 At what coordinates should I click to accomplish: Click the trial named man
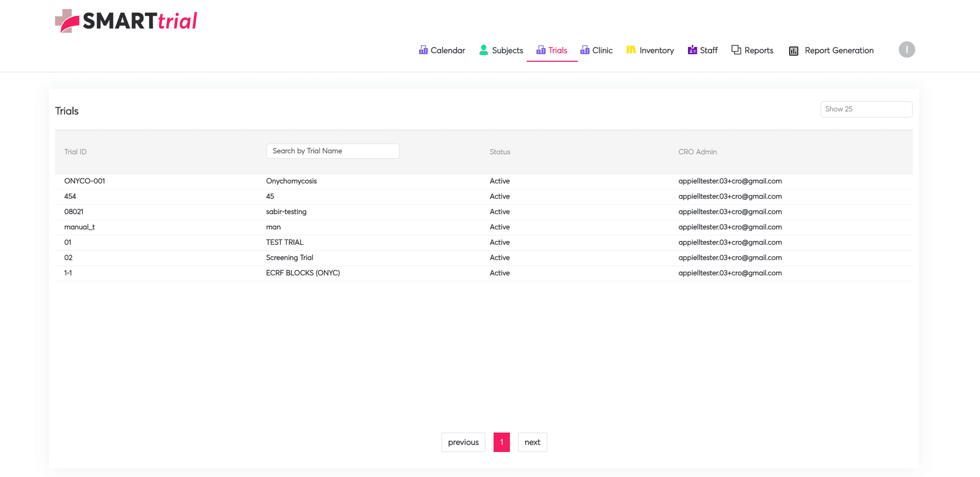point(274,227)
